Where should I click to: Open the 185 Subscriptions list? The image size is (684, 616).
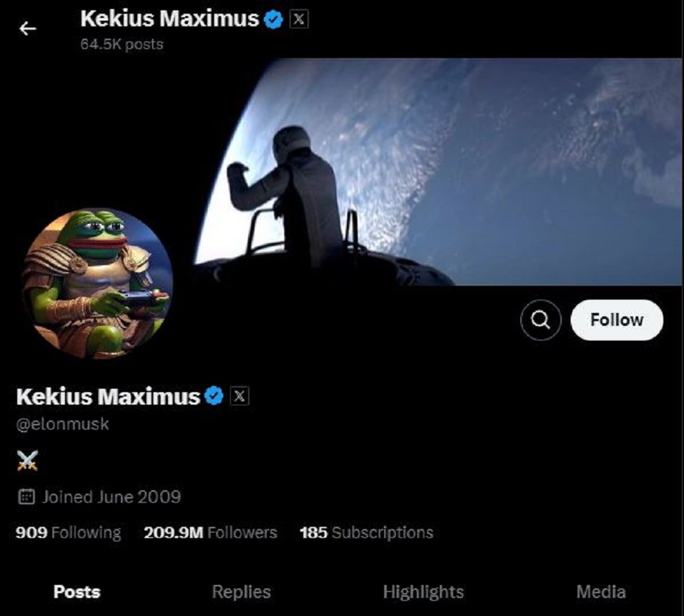(366, 532)
